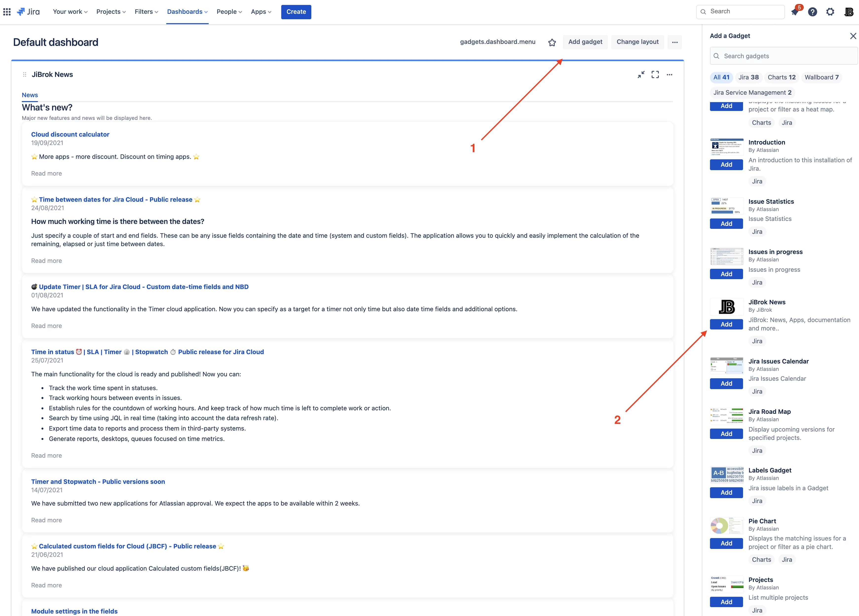The height and width of the screenshot is (616, 859).
Task: Open the notifications bell icon
Action: tap(795, 12)
